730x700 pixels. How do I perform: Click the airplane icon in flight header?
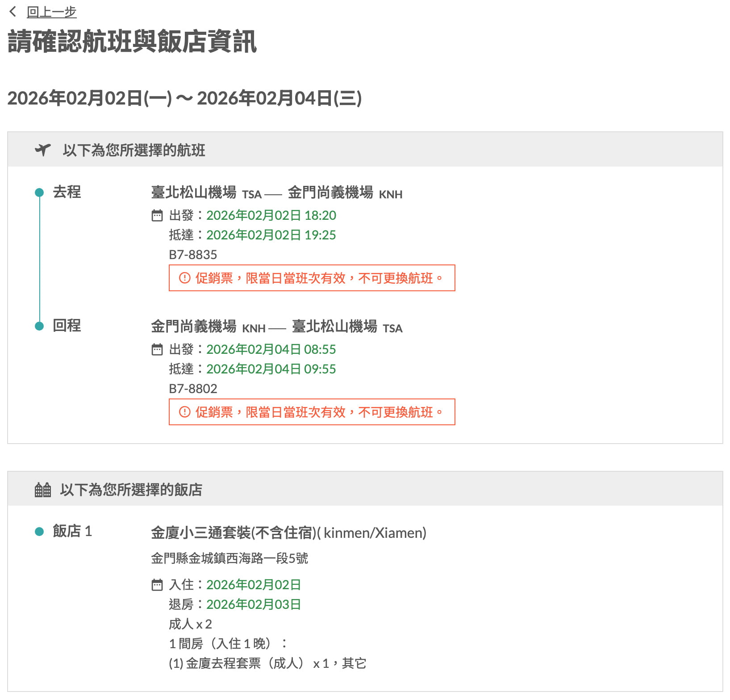coord(43,150)
